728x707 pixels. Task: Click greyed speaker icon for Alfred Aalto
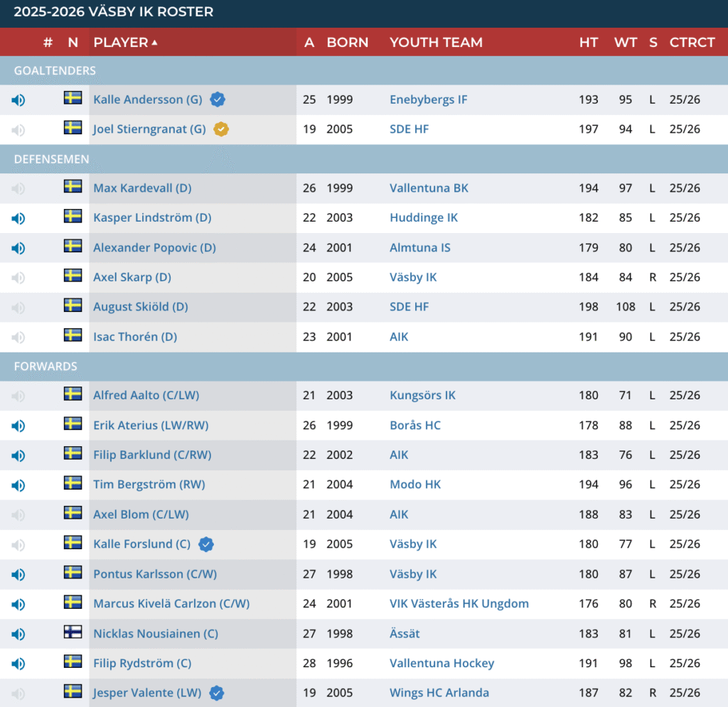click(x=18, y=396)
